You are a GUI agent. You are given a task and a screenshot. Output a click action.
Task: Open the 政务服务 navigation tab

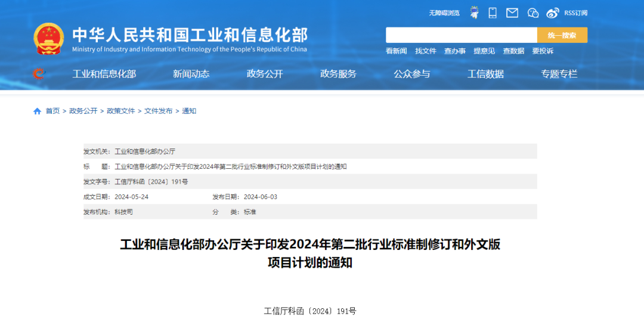click(x=338, y=74)
